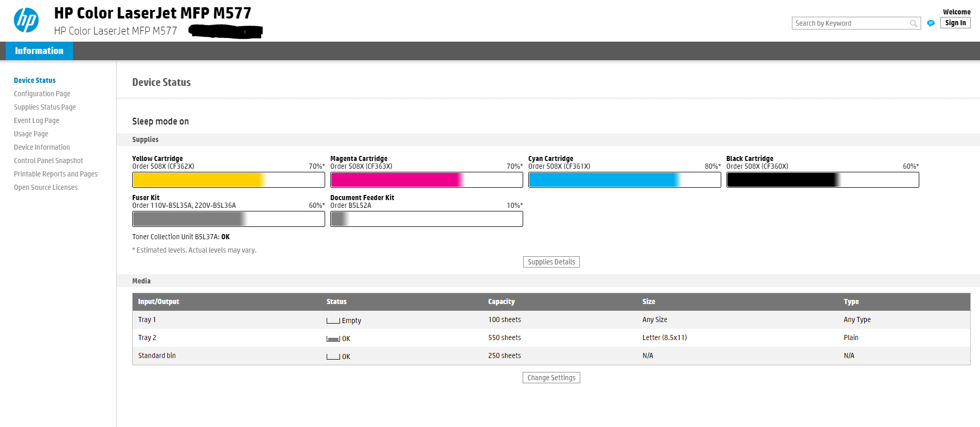Click the Yellow Cartridge label
The height and width of the screenshot is (427, 980).
point(157,158)
